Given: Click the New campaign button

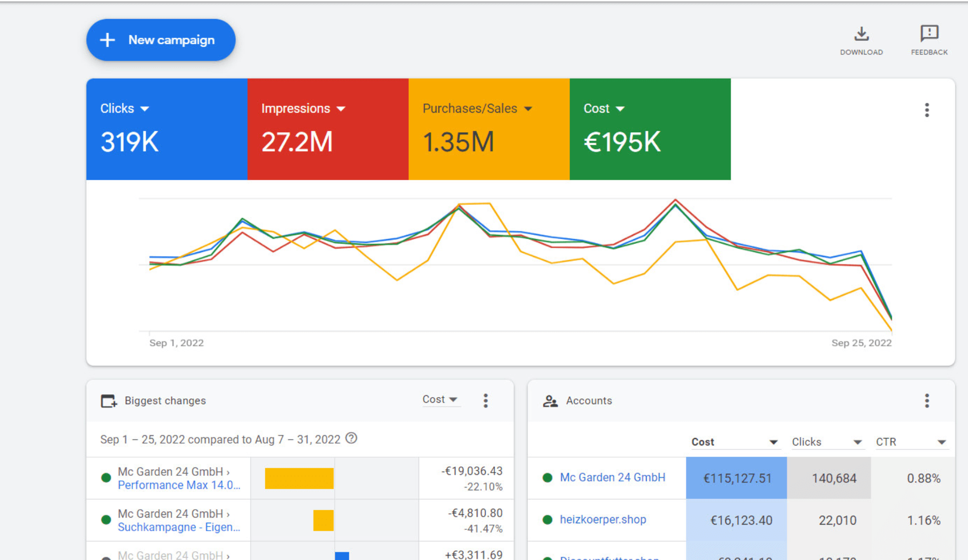Looking at the screenshot, I should click(161, 40).
